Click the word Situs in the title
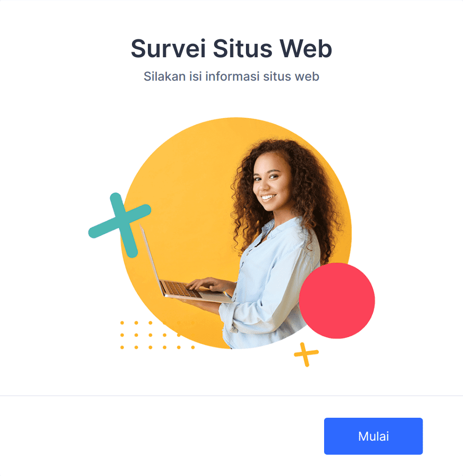Image resolution: width=463 pixels, height=476 pixels. (x=242, y=48)
